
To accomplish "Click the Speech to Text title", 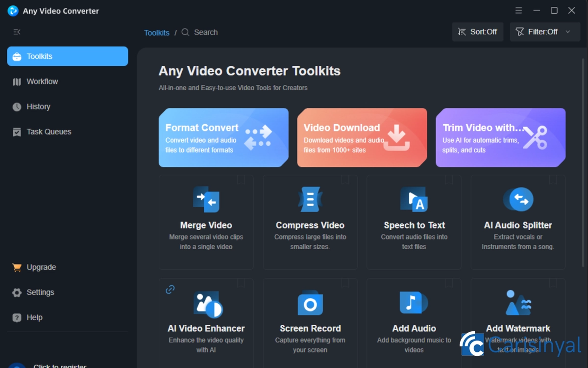I will coord(415,225).
